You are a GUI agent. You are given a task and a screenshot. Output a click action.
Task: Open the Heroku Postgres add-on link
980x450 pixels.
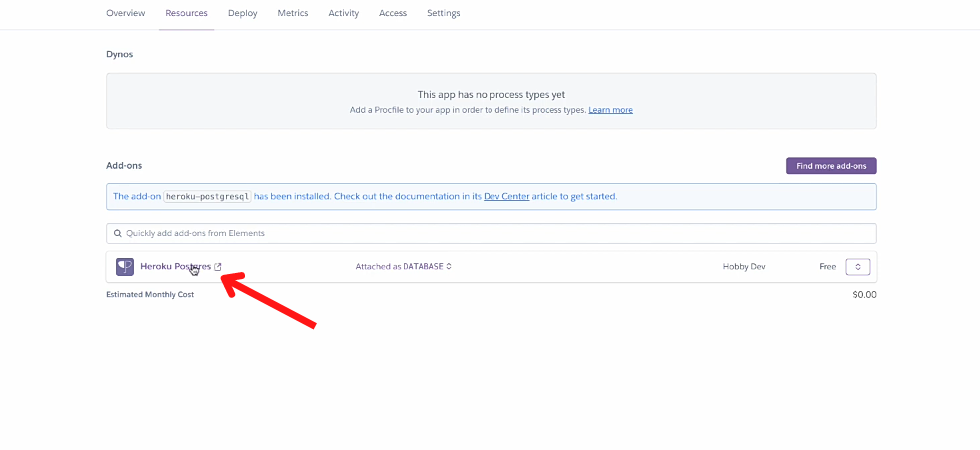click(x=175, y=267)
